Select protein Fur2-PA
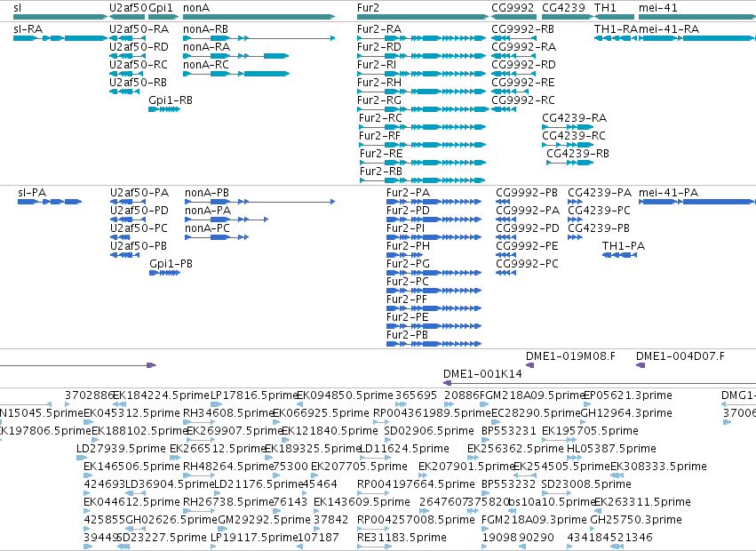This screenshot has width=756, height=551. coord(409,193)
